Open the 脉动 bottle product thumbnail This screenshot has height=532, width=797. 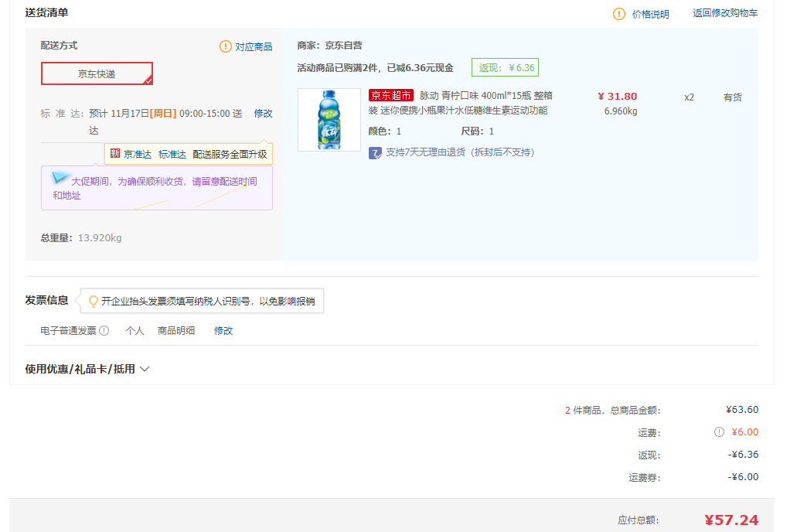[329, 120]
